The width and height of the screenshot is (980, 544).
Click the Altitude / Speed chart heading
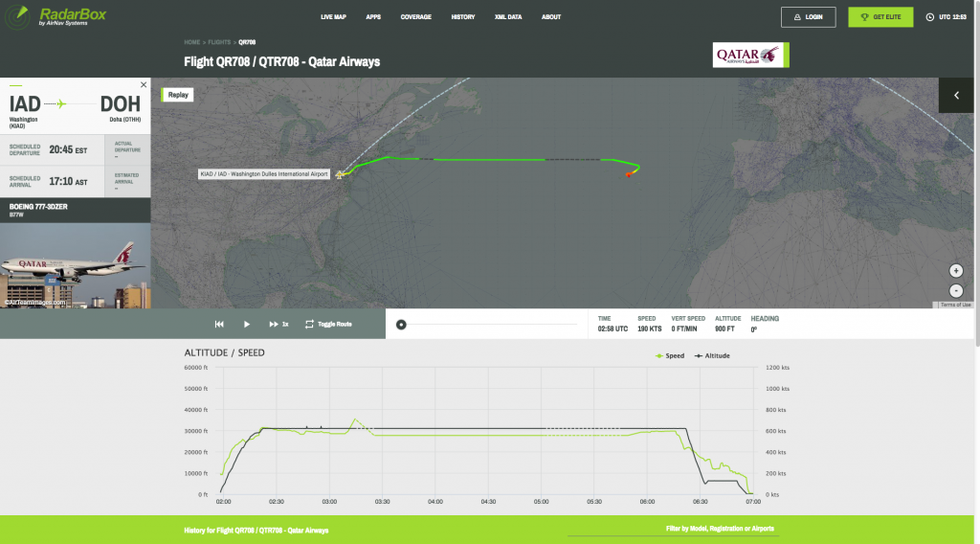[224, 352]
